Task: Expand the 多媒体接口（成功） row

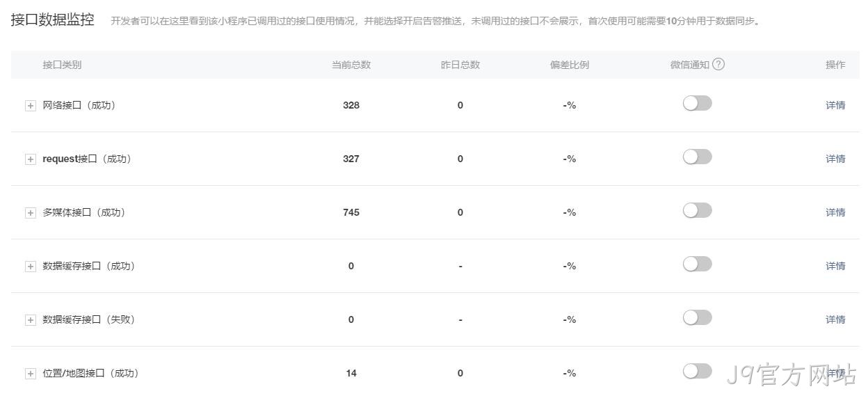Action: click(31, 213)
